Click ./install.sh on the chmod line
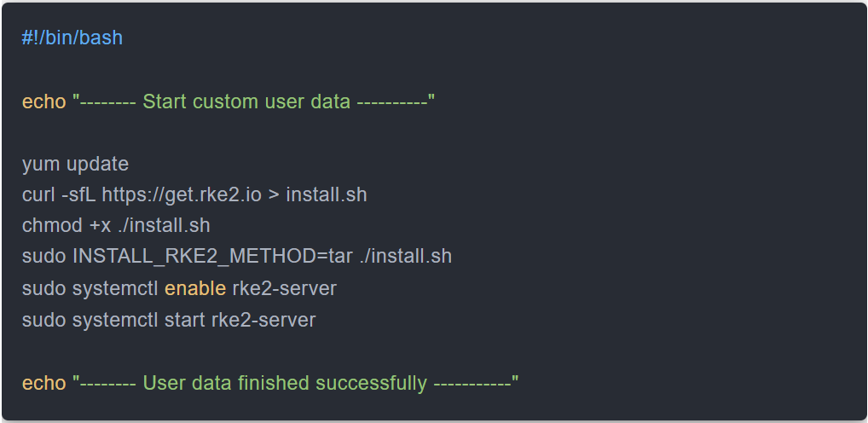This screenshot has height=423, width=868. point(164,226)
